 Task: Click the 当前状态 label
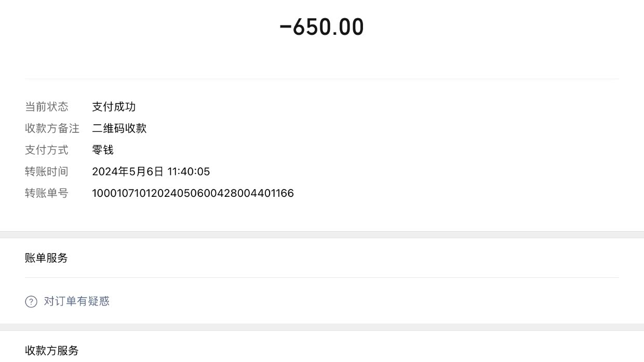(46, 107)
